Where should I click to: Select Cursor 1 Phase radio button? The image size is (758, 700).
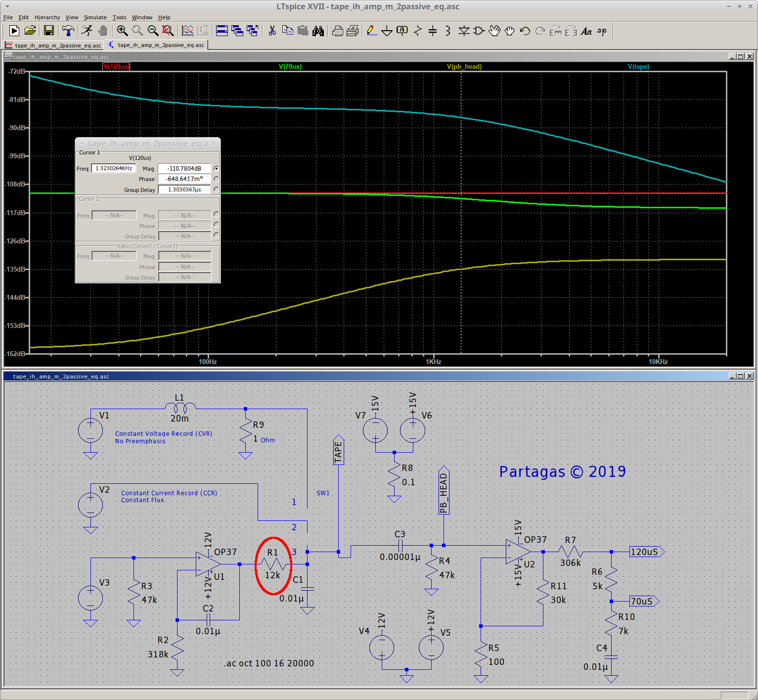pyautogui.click(x=216, y=179)
